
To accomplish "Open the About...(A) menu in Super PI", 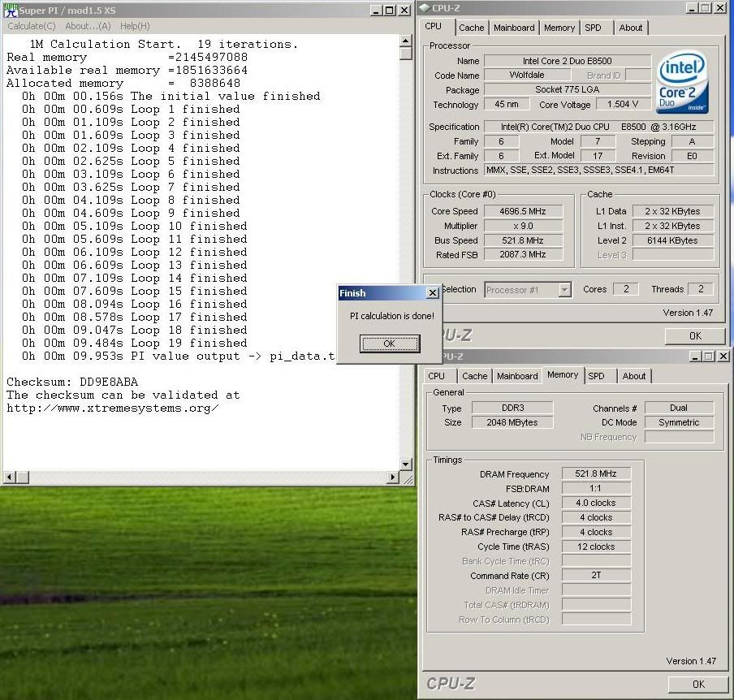I will click(88, 26).
